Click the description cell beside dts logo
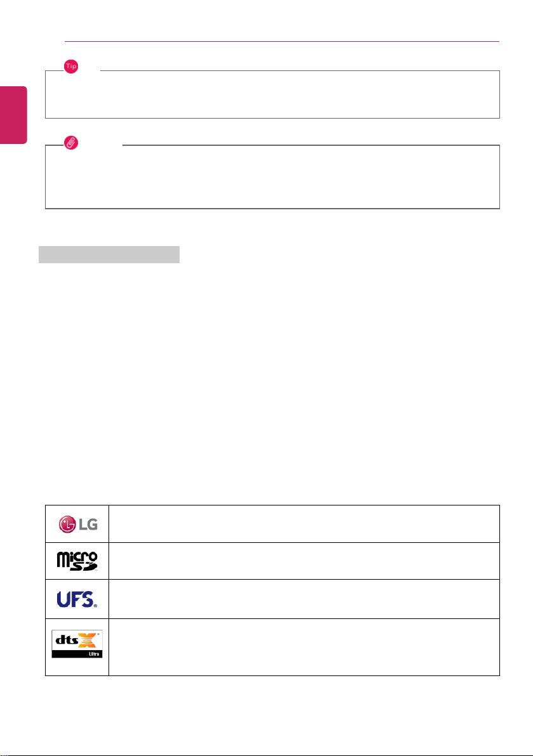 [x=304, y=647]
